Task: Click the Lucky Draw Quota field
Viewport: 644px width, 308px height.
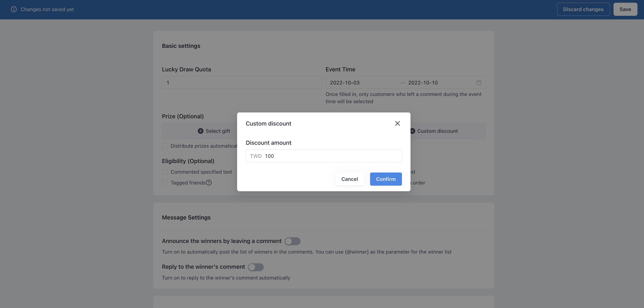Action: point(242,82)
